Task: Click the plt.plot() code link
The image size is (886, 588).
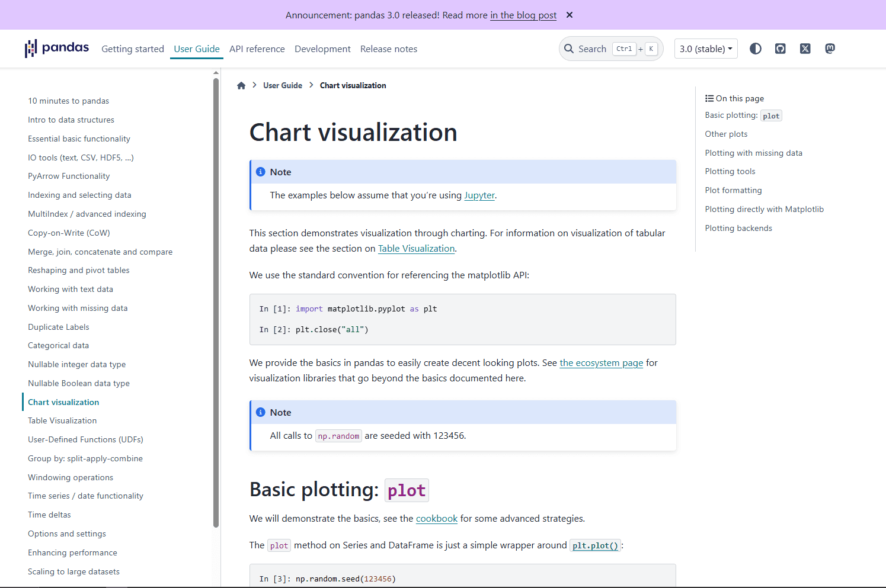Action: tap(596, 545)
